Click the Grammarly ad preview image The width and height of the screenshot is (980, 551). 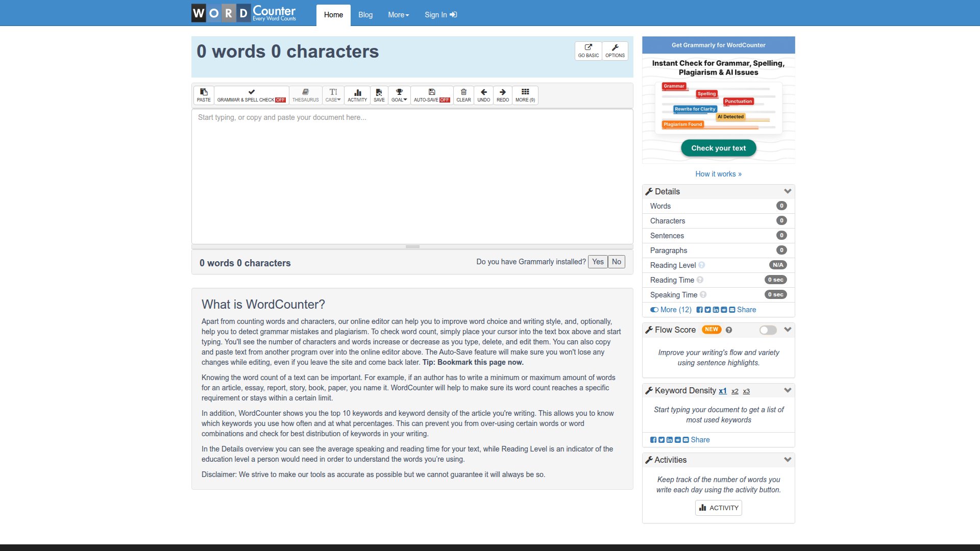click(x=719, y=108)
